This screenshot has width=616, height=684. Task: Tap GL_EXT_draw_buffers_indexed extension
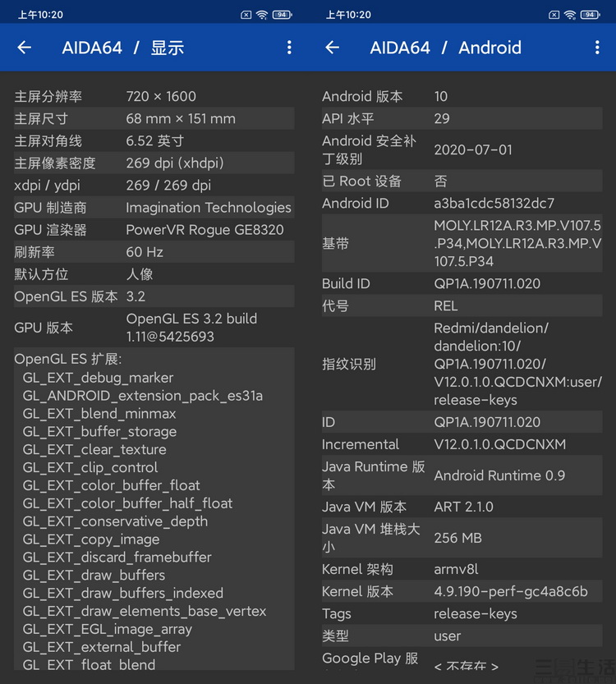pyautogui.click(x=123, y=592)
